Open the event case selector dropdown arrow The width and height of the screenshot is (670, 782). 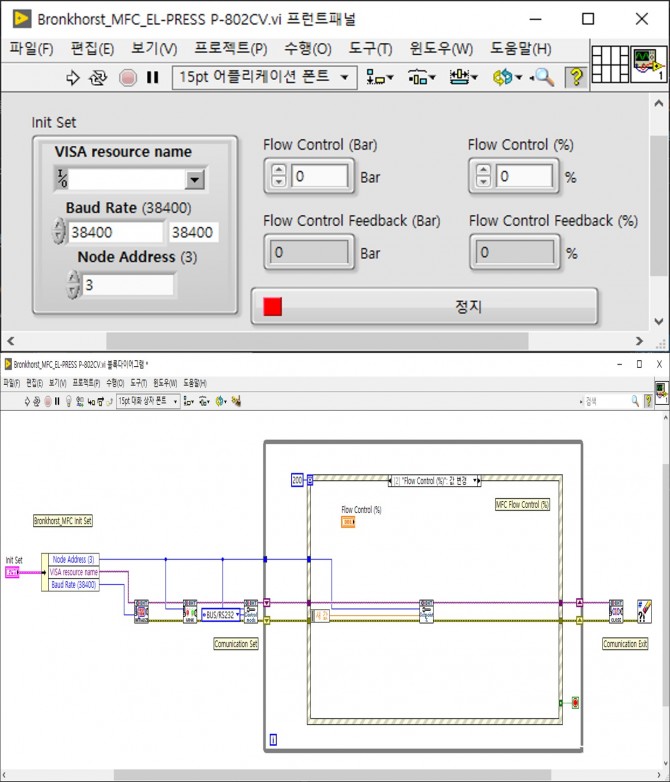pos(476,481)
